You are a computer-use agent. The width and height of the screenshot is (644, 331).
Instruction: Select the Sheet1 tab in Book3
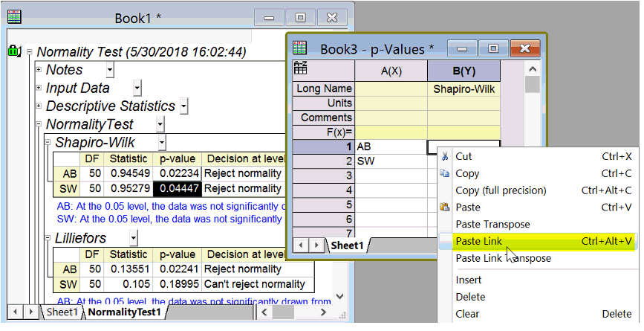(347, 245)
